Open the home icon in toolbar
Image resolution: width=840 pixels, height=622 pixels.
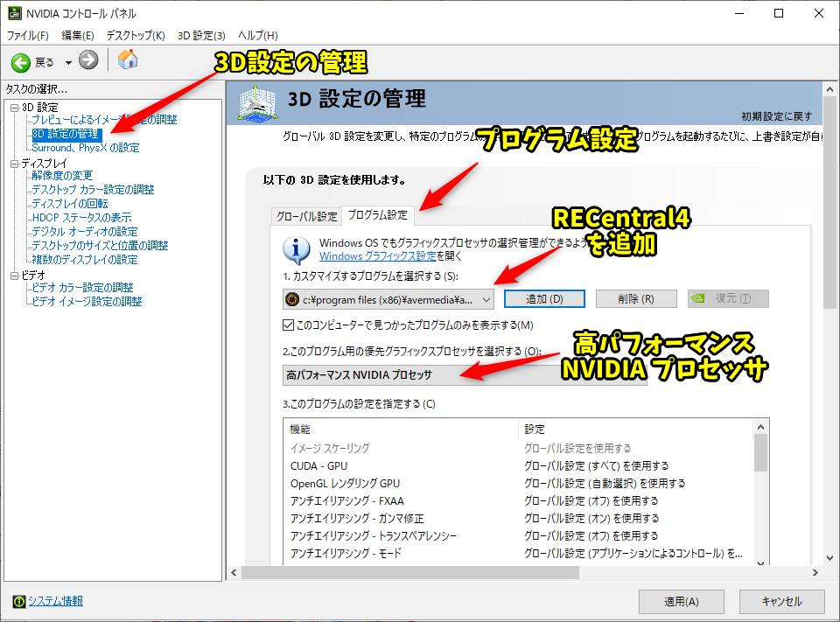(x=128, y=59)
